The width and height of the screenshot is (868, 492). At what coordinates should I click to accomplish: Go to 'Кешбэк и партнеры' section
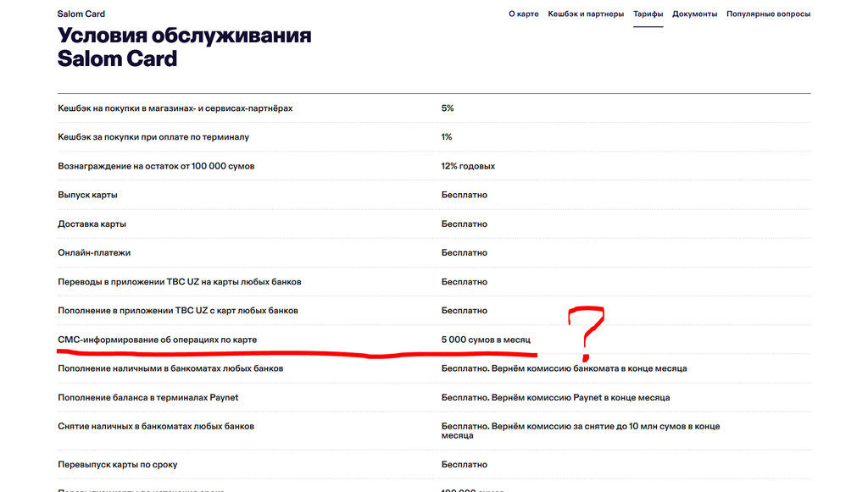586,14
